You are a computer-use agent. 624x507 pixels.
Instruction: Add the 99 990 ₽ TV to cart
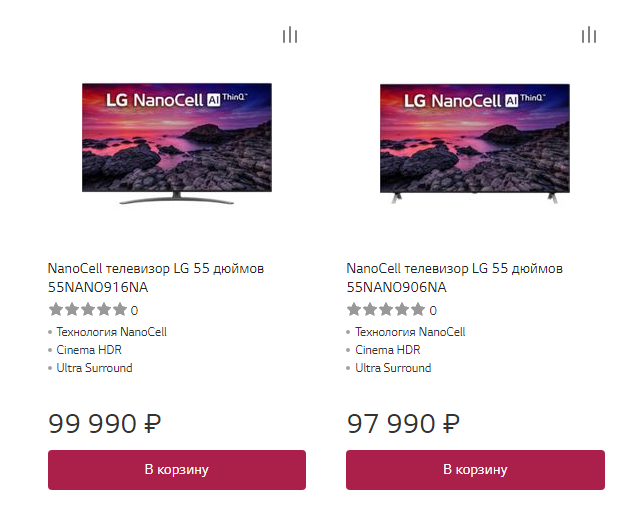point(176,469)
